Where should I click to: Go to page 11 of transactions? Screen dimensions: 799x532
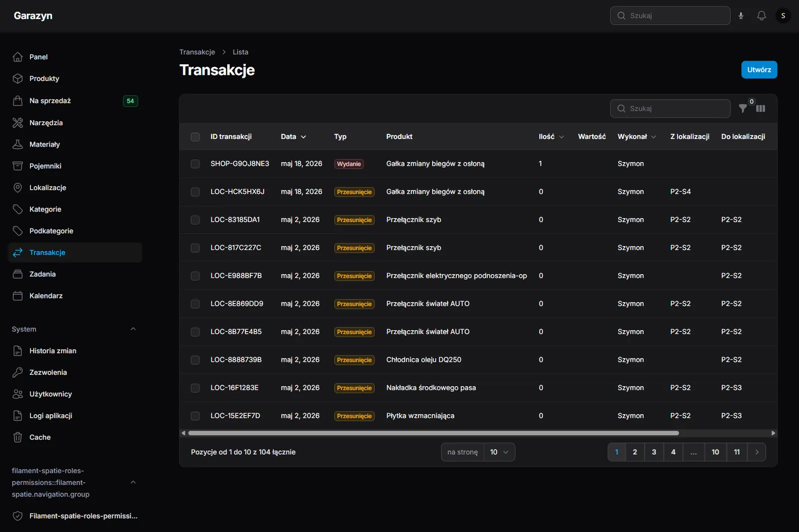click(x=737, y=452)
